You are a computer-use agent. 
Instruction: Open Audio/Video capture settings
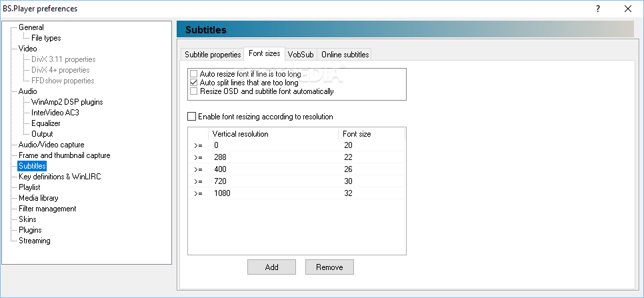pos(51,145)
